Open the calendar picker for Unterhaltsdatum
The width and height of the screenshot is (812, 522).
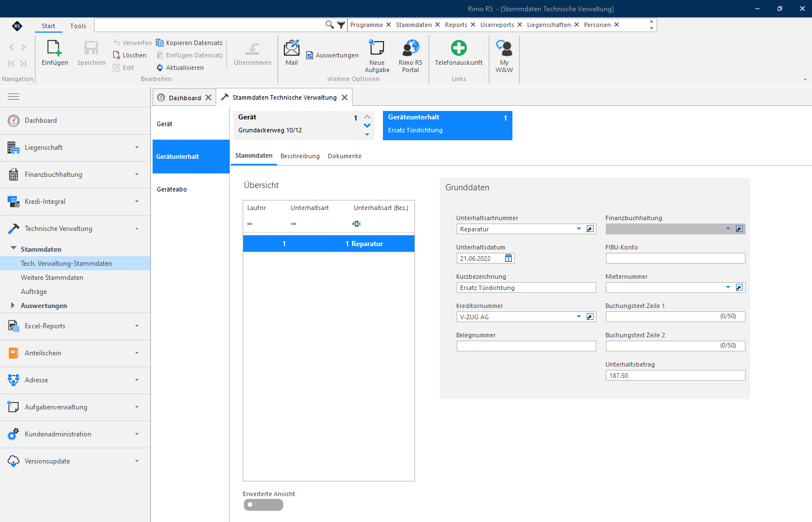pyautogui.click(x=508, y=258)
